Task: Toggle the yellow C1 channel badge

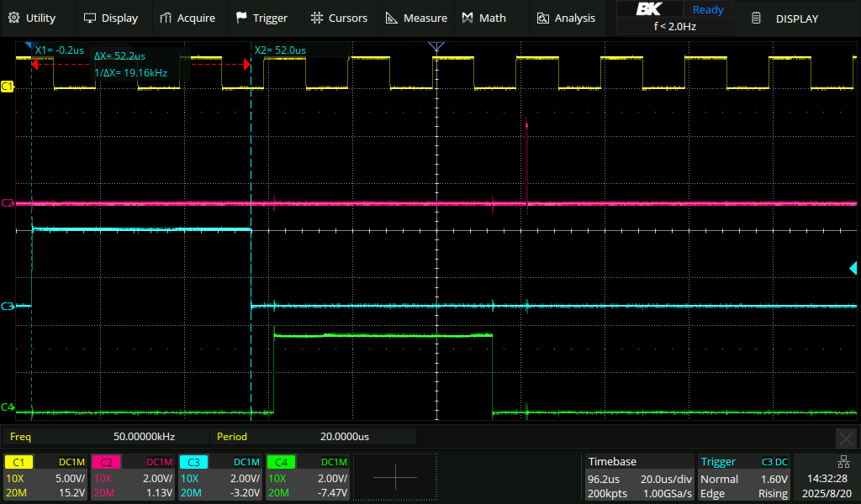Action: pyautogui.click(x=18, y=462)
